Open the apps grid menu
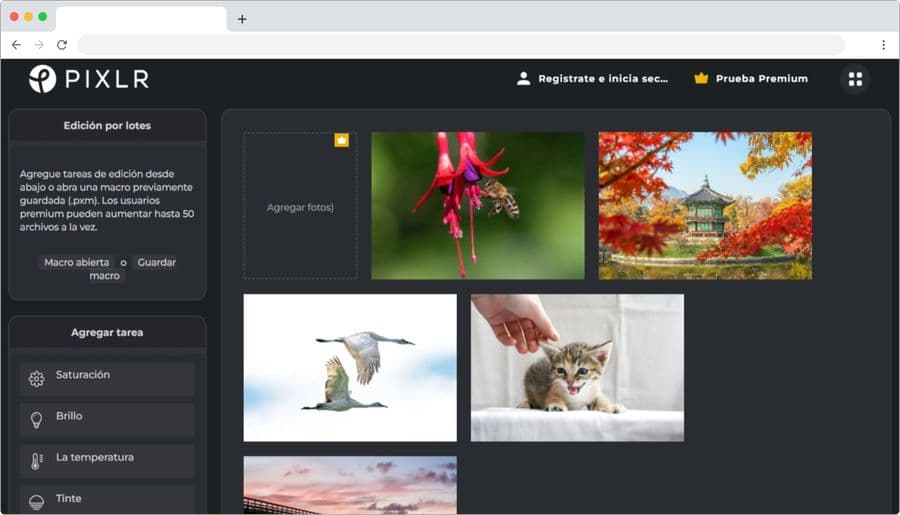Screen dimensions: 900x515 [x=855, y=79]
